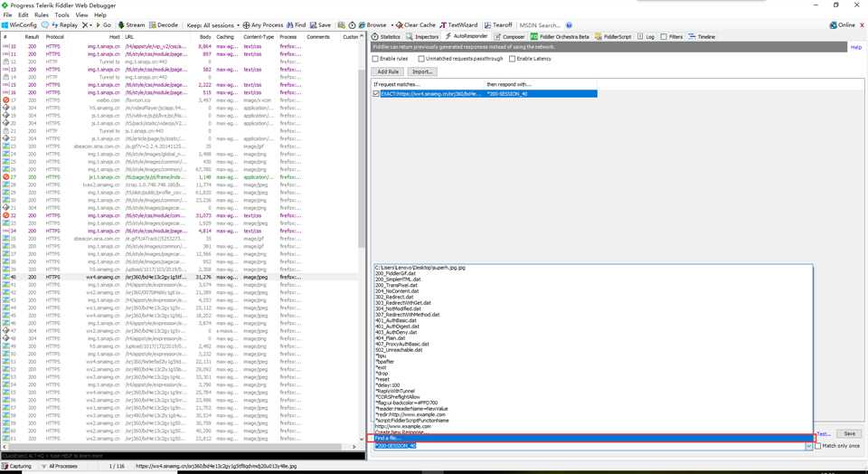This screenshot has height=474, width=868.
Task: Switch to the FiddlerScript tab
Action: point(613,36)
